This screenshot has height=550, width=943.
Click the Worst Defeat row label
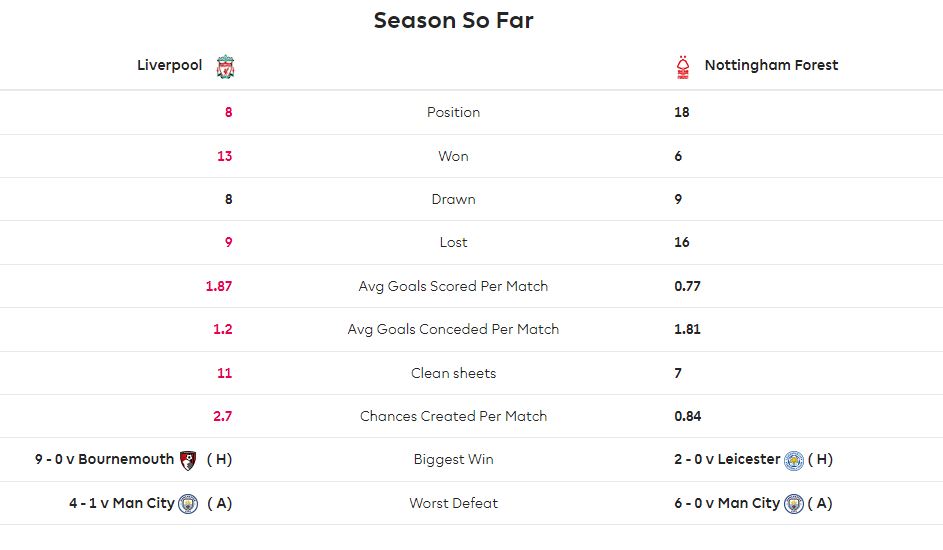pos(453,503)
